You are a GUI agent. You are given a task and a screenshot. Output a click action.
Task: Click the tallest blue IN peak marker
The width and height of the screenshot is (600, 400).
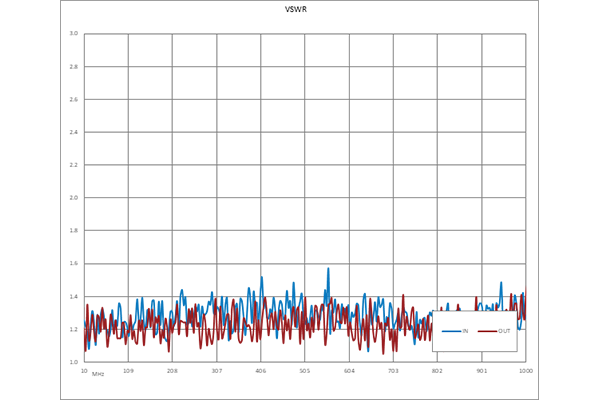[x=327, y=277]
